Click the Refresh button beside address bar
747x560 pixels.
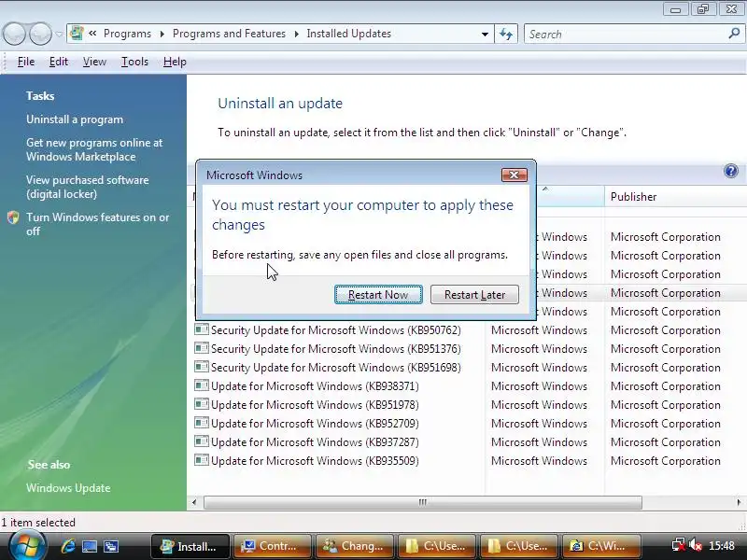click(506, 35)
